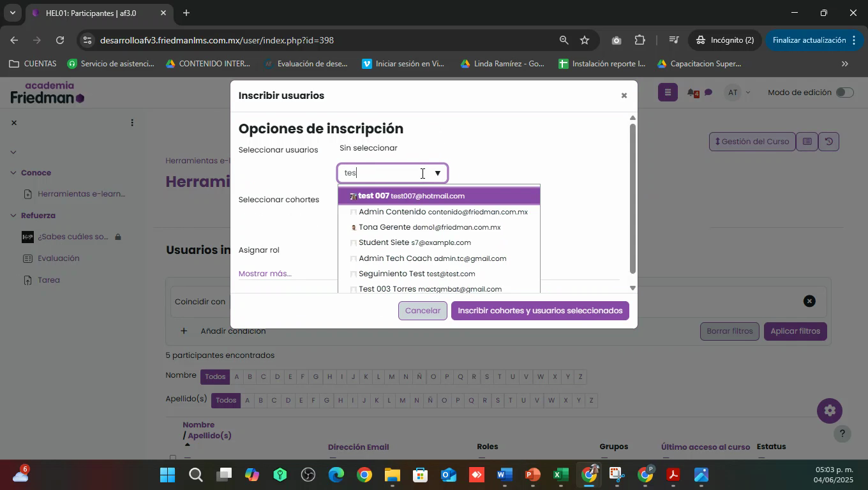Open a new browser tab
868x490 pixels.
pyautogui.click(x=186, y=13)
